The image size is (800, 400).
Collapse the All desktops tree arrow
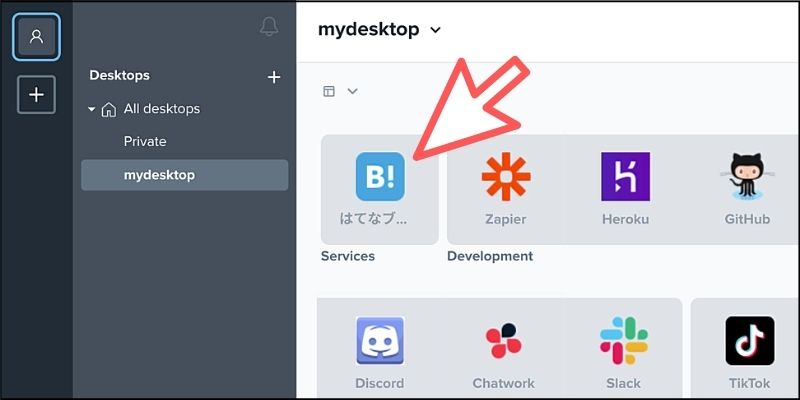(x=92, y=109)
